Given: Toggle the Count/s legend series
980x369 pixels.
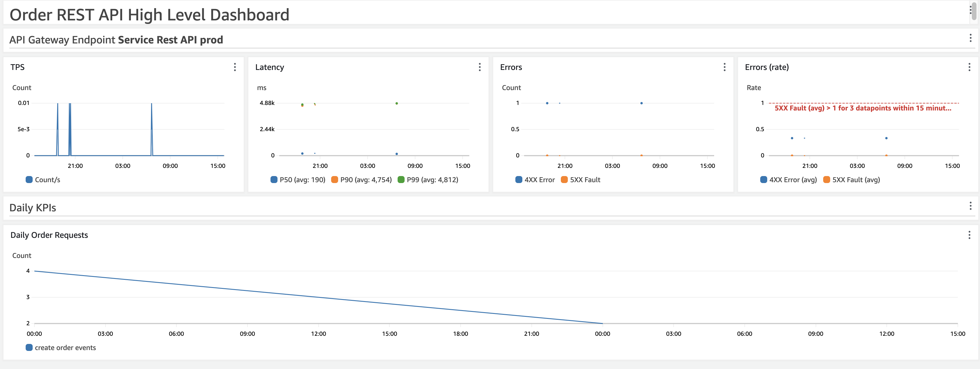Looking at the screenshot, I should pyautogui.click(x=43, y=180).
